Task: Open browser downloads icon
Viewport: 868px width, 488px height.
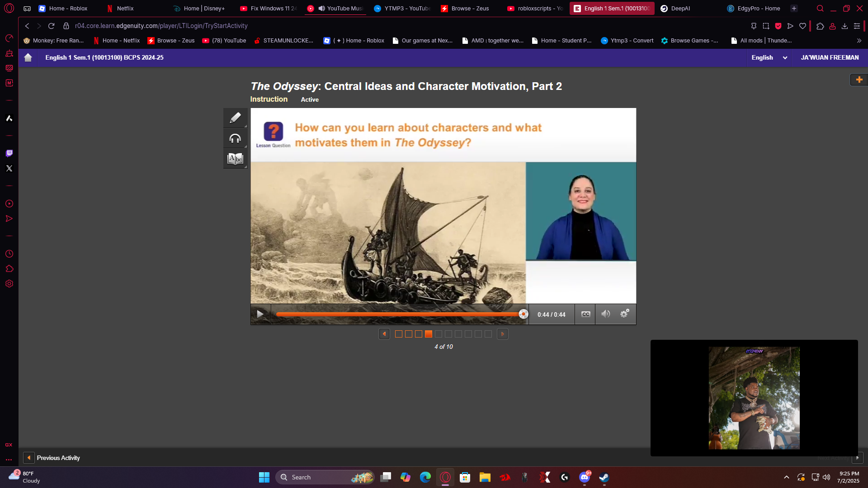Action: pyautogui.click(x=844, y=26)
